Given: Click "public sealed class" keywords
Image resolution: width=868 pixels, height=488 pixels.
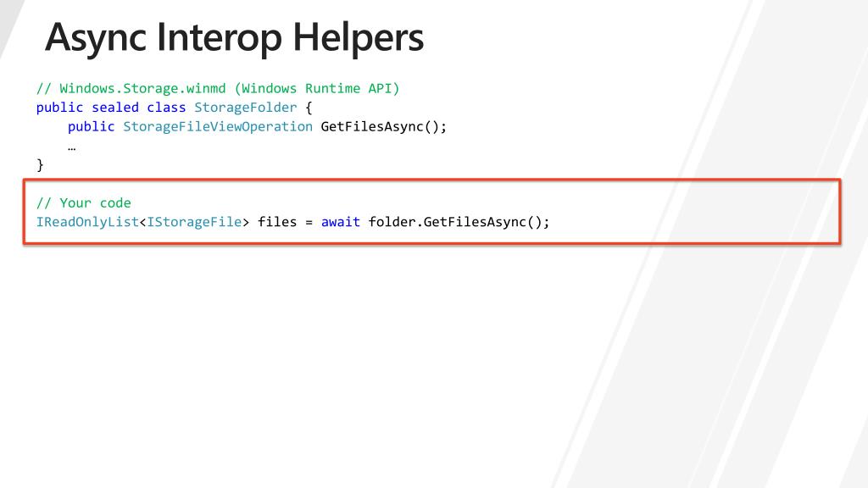Looking at the screenshot, I should tap(111, 108).
